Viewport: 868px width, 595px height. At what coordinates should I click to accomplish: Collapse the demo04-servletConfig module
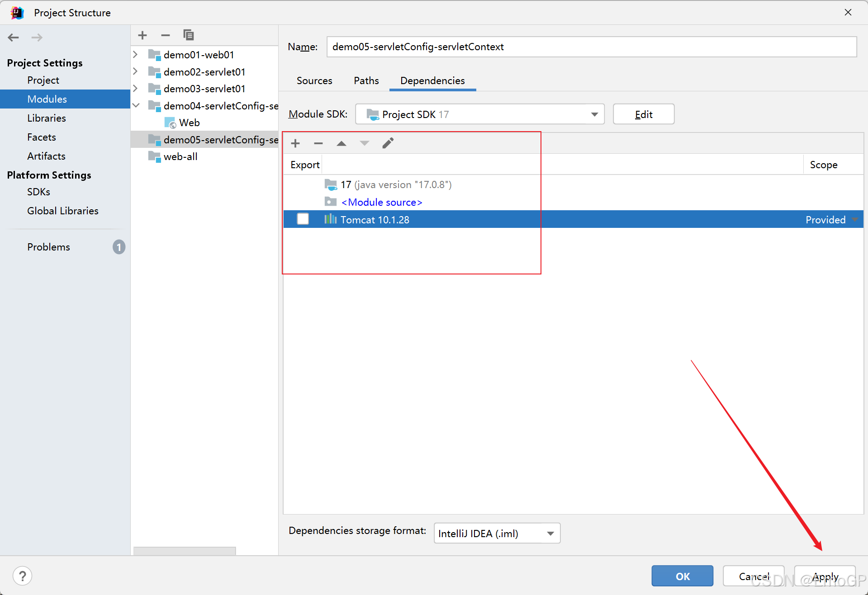pyautogui.click(x=136, y=105)
